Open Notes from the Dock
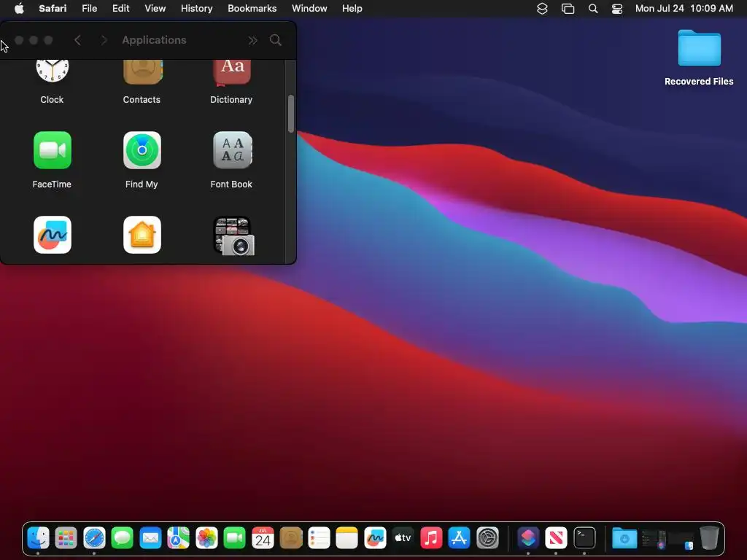The width and height of the screenshot is (747, 560). 347,538
